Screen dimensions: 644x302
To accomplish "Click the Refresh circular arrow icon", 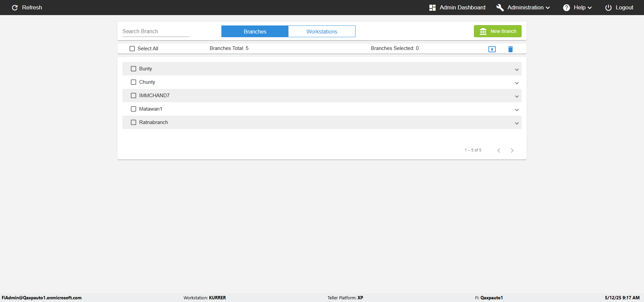I will click(x=15, y=8).
